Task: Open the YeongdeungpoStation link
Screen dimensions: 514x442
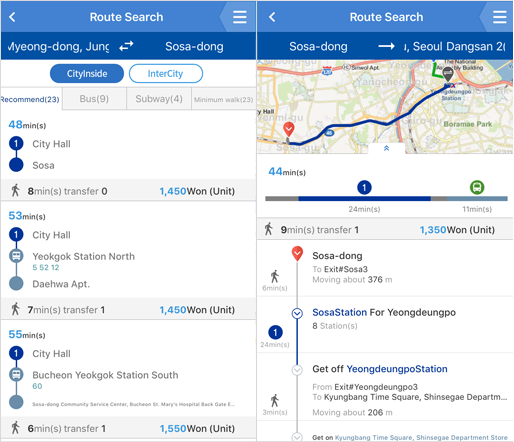Action: tap(397, 369)
